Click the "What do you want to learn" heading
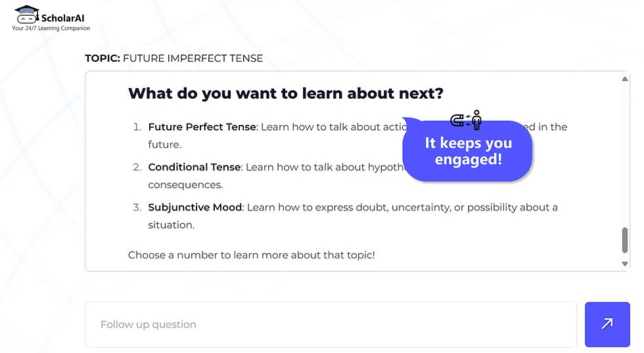The height and width of the screenshot is (353, 644). click(286, 93)
